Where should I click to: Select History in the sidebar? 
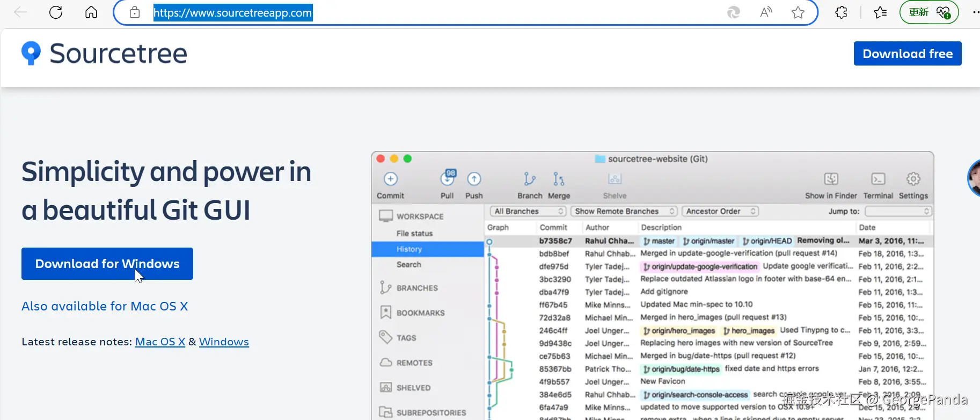(x=428, y=249)
